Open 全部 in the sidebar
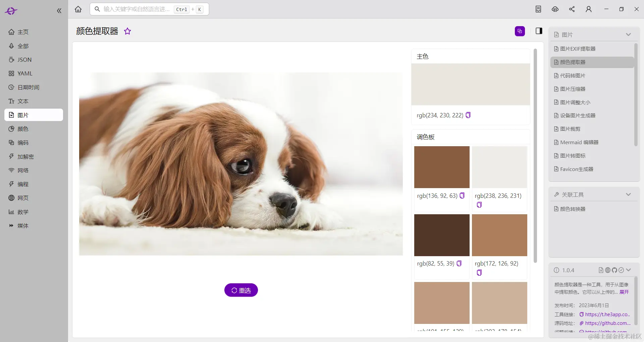Image resolution: width=644 pixels, height=342 pixels. coord(34,46)
